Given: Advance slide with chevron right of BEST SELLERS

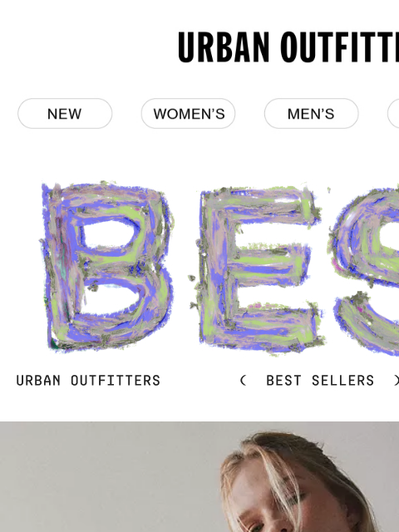Looking at the screenshot, I should pyautogui.click(x=397, y=381).
